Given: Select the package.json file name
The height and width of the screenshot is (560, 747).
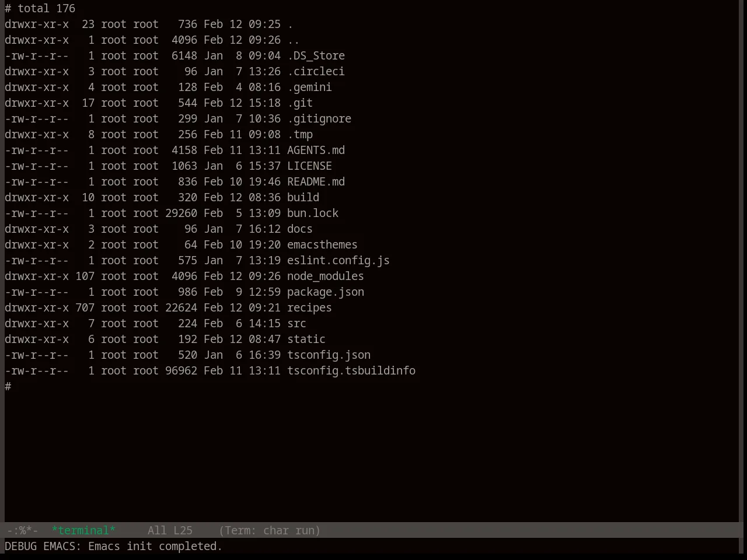Looking at the screenshot, I should pyautogui.click(x=326, y=292).
